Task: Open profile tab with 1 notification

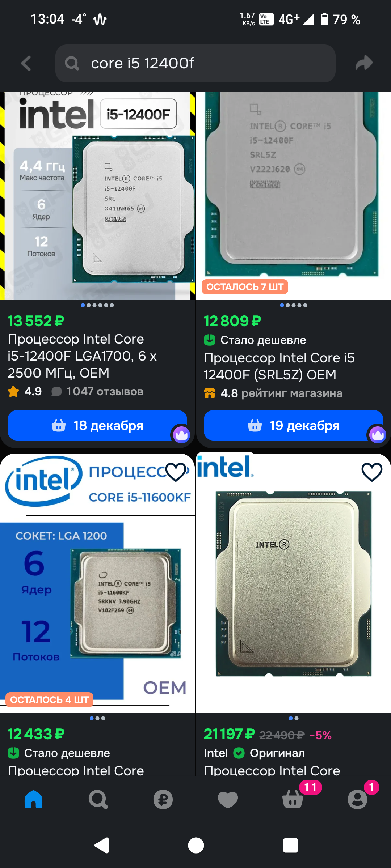Action: point(358,799)
